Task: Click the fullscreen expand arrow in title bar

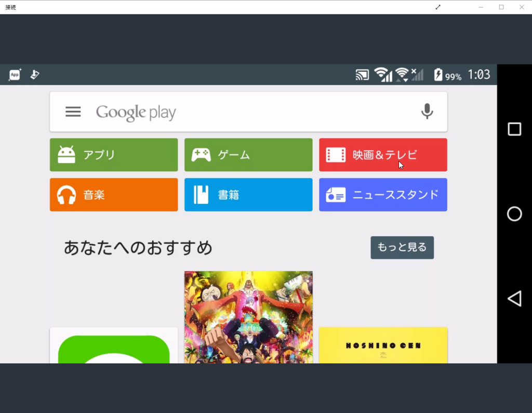Action: click(x=438, y=7)
